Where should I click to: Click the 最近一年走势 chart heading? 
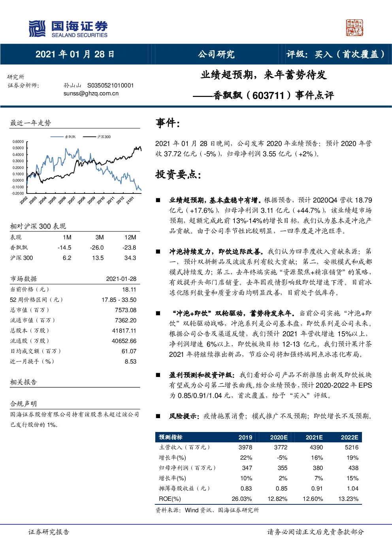click(x=30, y=123)
